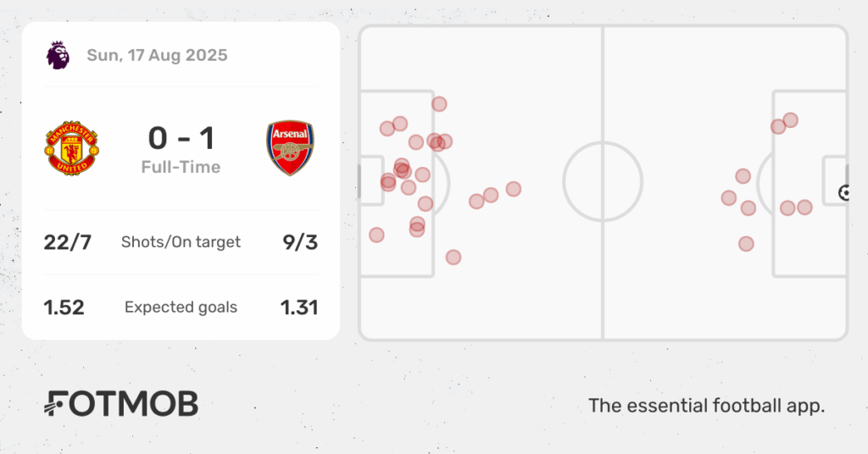Select the lowest shot marker in right half

tap(746, 244)
